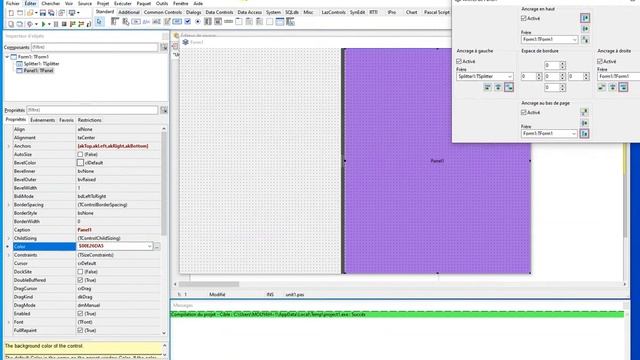Expand the Anchors property
640x360 pixels.
pyautogui.click(x=9, y=146)
